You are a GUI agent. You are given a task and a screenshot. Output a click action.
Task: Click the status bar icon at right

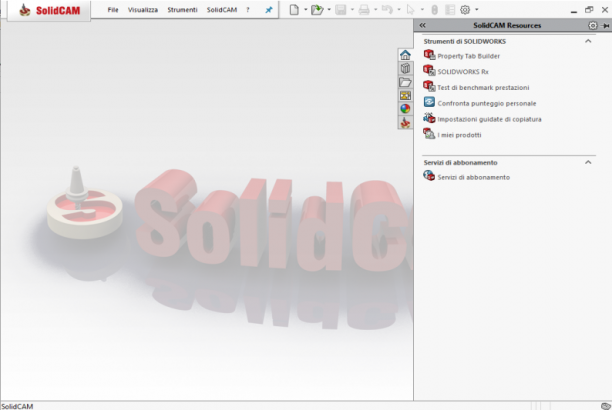[x=606, y=406]
